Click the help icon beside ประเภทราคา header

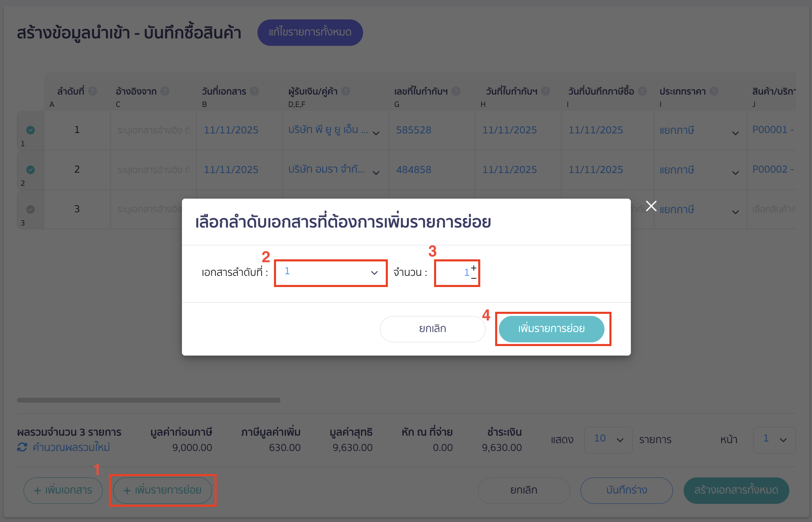[713, 91]
